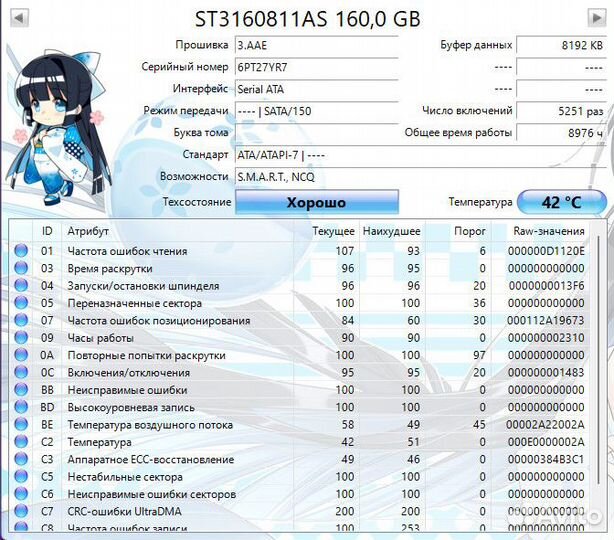
Task: Click transfer mode field SATA/150
Action: (x=317, y=111)
